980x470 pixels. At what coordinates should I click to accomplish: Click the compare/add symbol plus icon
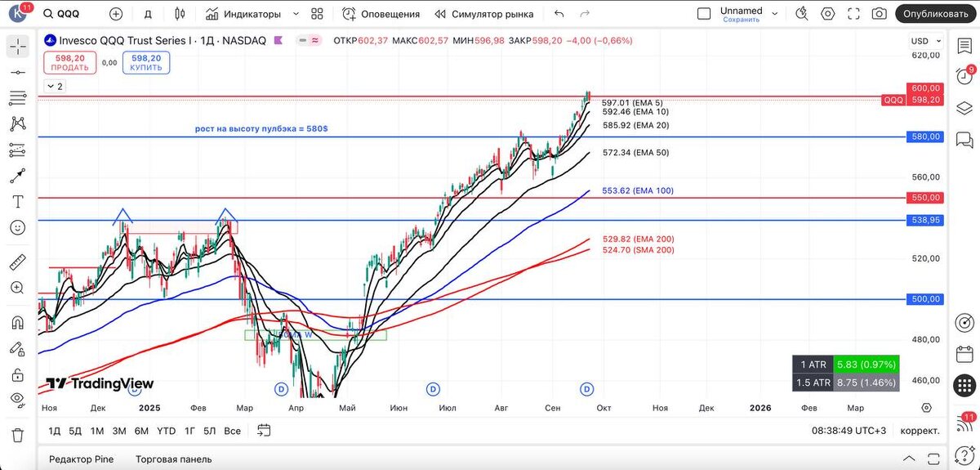pyautogui.click(x=116, y=14)
